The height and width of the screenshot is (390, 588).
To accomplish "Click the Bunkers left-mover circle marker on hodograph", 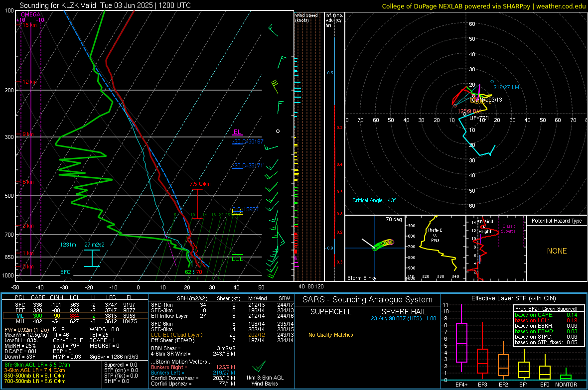I will pyautogui.click(x=492, y=81).
